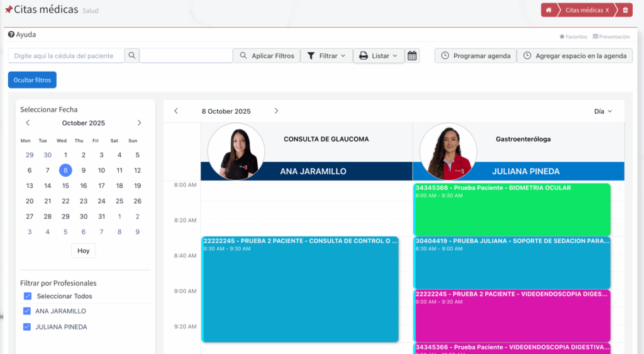Click the pin icon beside Citas médicas title
The height and width of the screenshot is (354, 644).
(x=8, y=10)
